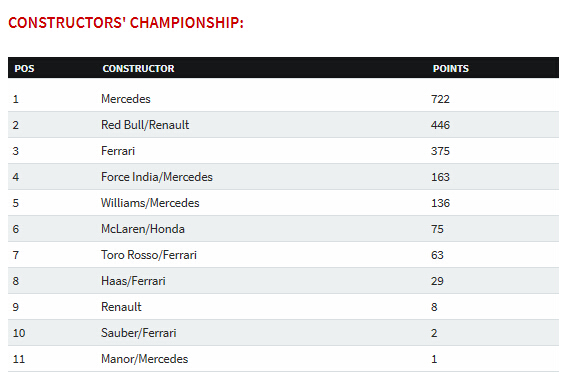Select McLaren/Honda in the table
Image resolution: width=565 pixels, height=379 pixels.
click(143, 229)
